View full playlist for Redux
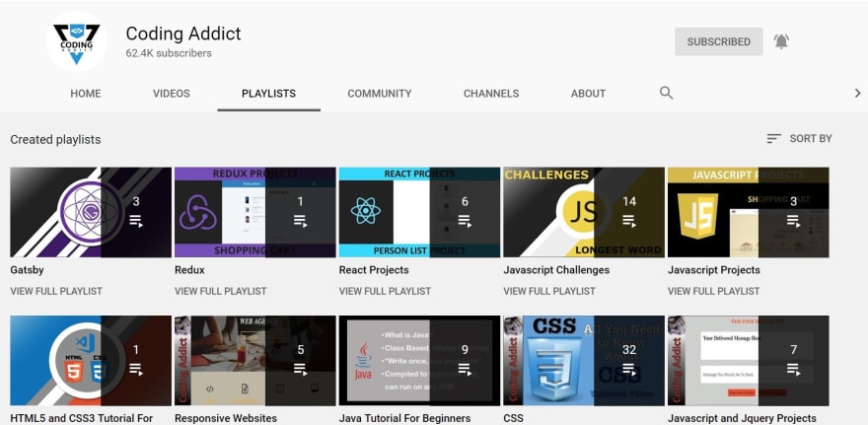 tap(221, 291)
